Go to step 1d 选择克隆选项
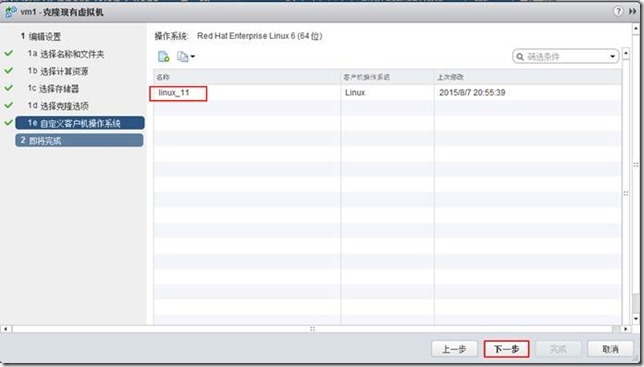The image size is (644, 367). coord(58,106)
